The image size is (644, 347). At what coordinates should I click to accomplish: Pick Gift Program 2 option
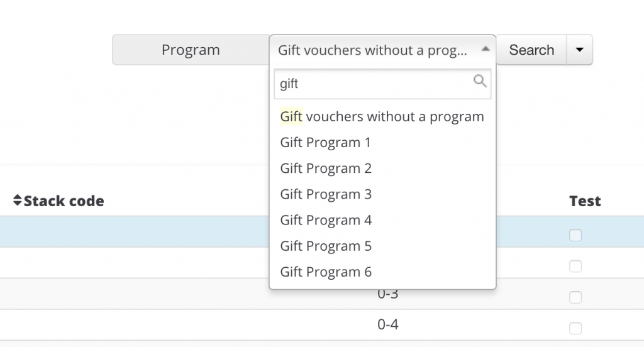tap(326, 168)
